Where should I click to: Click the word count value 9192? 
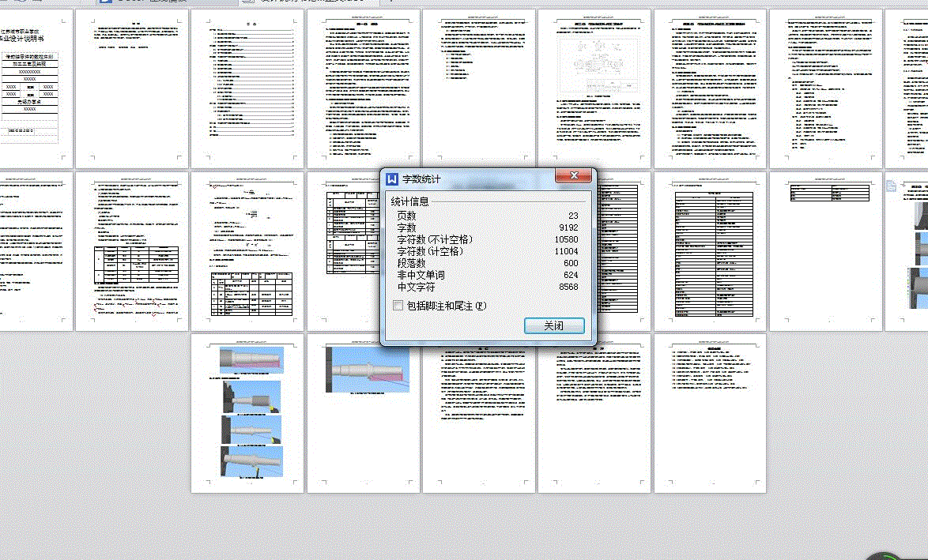(x=569, y=227)
